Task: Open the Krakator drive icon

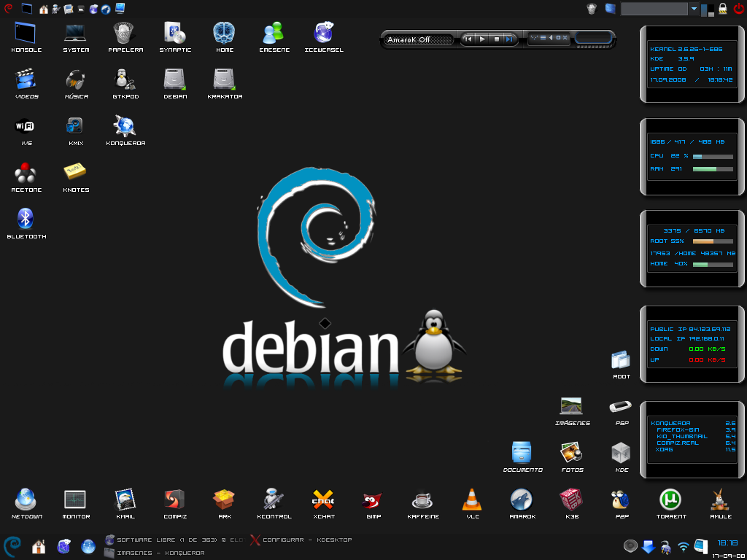Action: (x=224, y=79)
